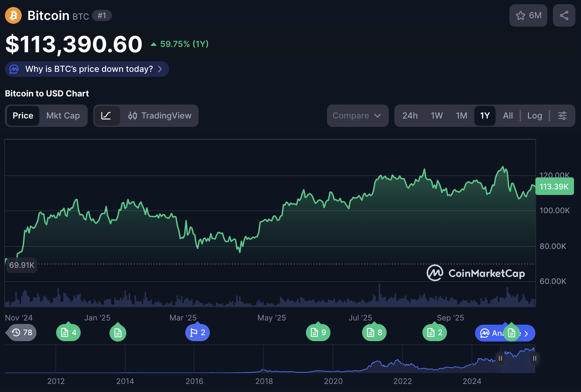
Task: Select the 1W timeframe tab
Action: tap(437, 115)
